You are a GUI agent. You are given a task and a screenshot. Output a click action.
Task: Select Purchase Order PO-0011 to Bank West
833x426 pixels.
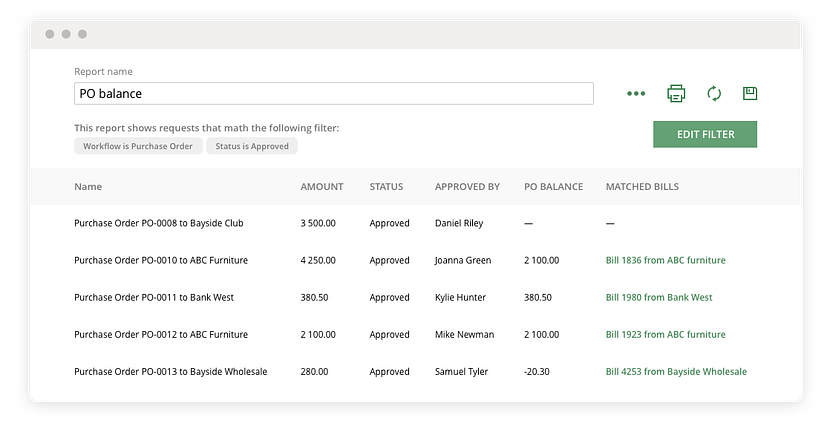coord(154,297)
